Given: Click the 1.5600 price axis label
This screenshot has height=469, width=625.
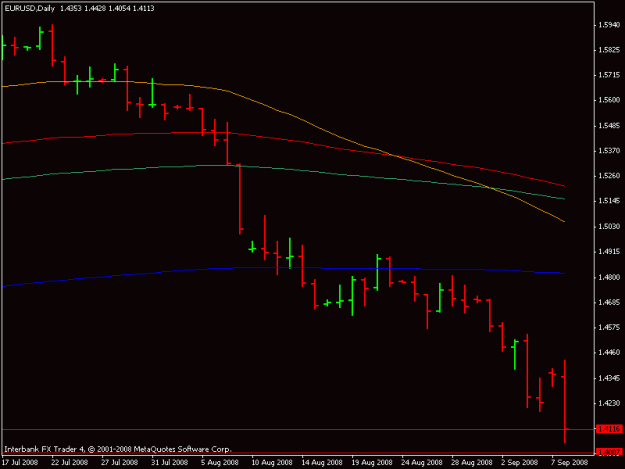Looking at the screenshot, I should tap(609, 100).
